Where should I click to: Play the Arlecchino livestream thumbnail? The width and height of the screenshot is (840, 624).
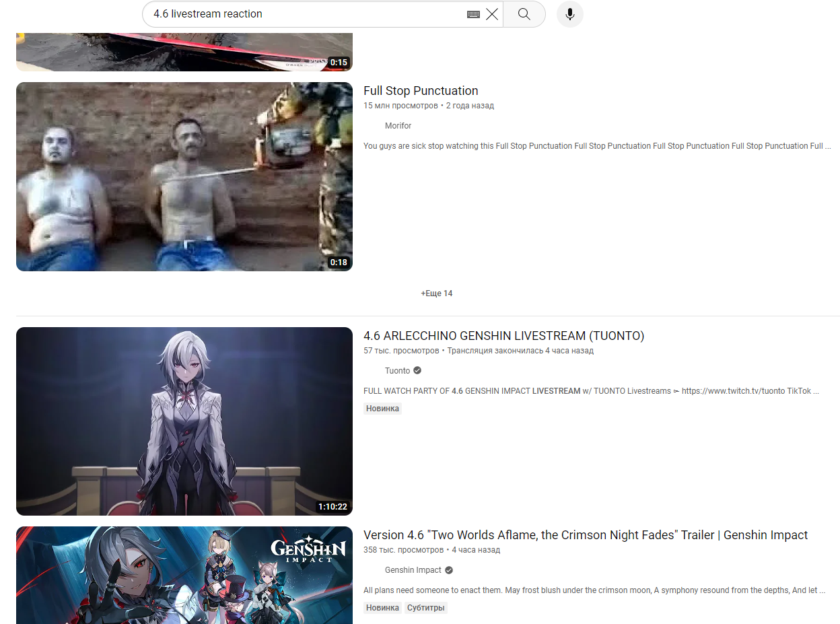coord(184,421)
